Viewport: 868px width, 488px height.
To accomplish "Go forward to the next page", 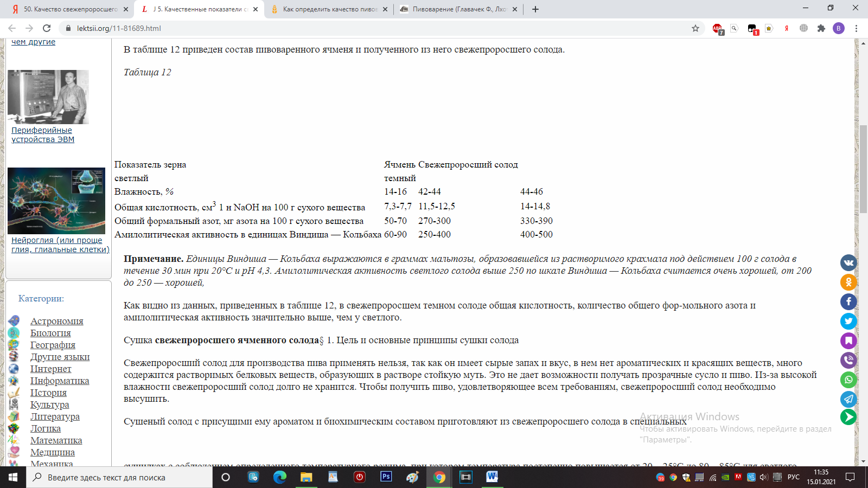I will (29, 28).
